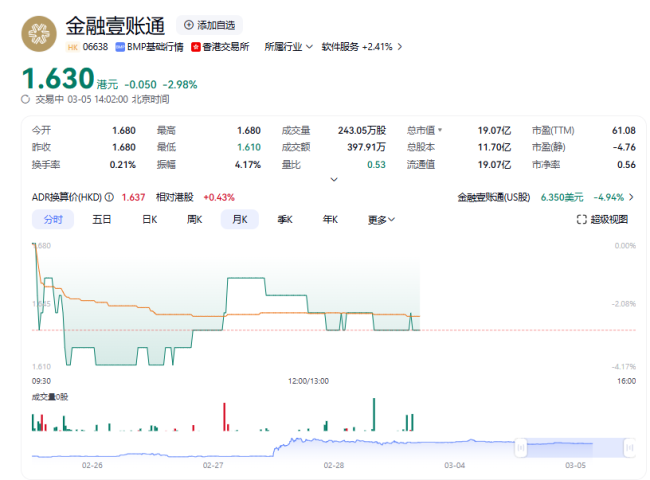The image size is (650, 480).
Task: Open the 金融壹账通(US股) quote link
Action: point(494,197)
